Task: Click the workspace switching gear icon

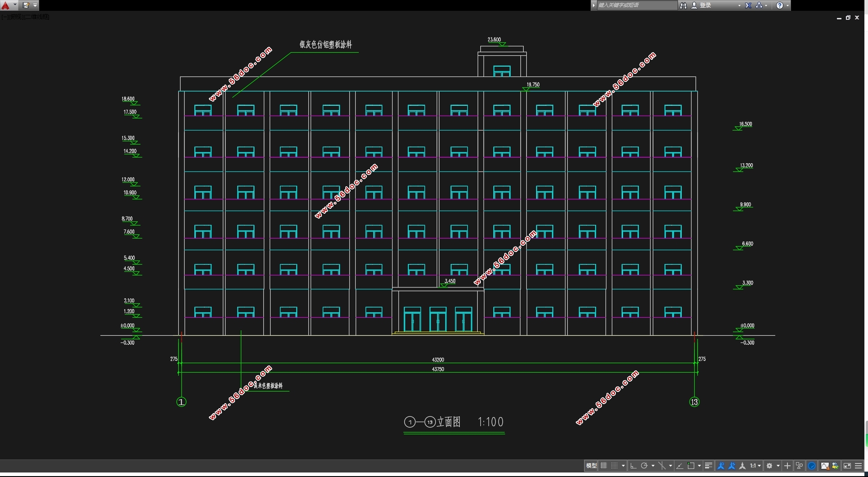Action: (770, 466)
